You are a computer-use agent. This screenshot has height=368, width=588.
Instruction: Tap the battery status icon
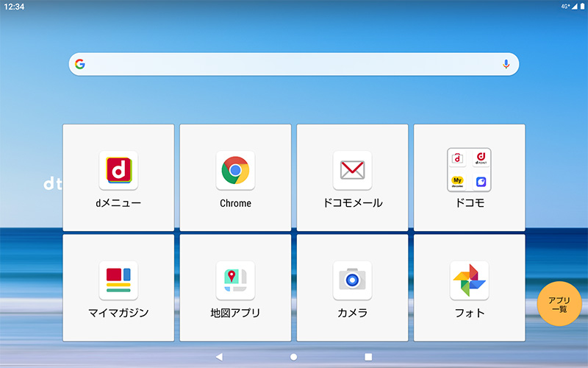point(582,7)
